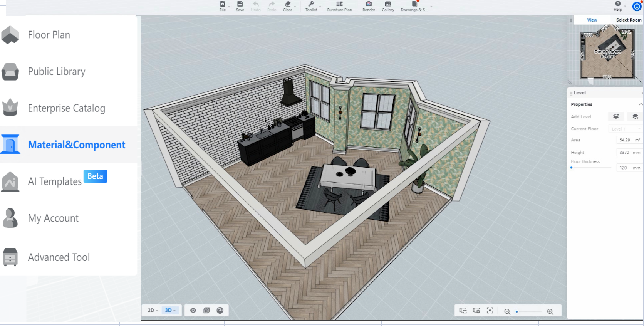
Task: Click the zoom out magnifier icon
Action: [x=507, y=311]
